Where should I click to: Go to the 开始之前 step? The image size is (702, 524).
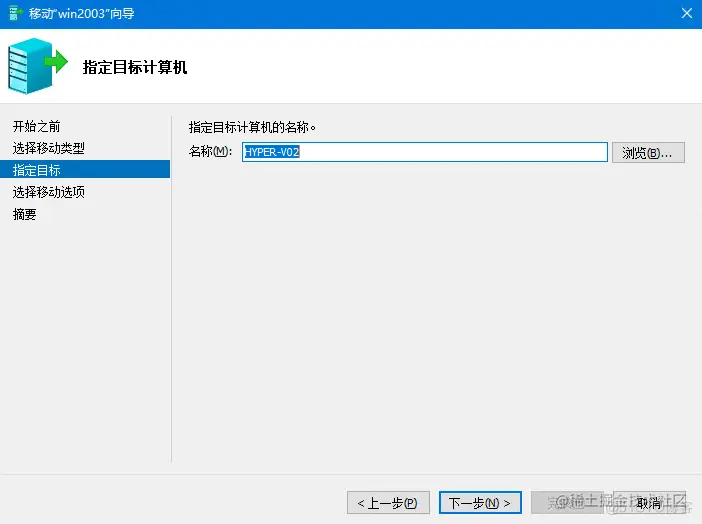[37, 127]
